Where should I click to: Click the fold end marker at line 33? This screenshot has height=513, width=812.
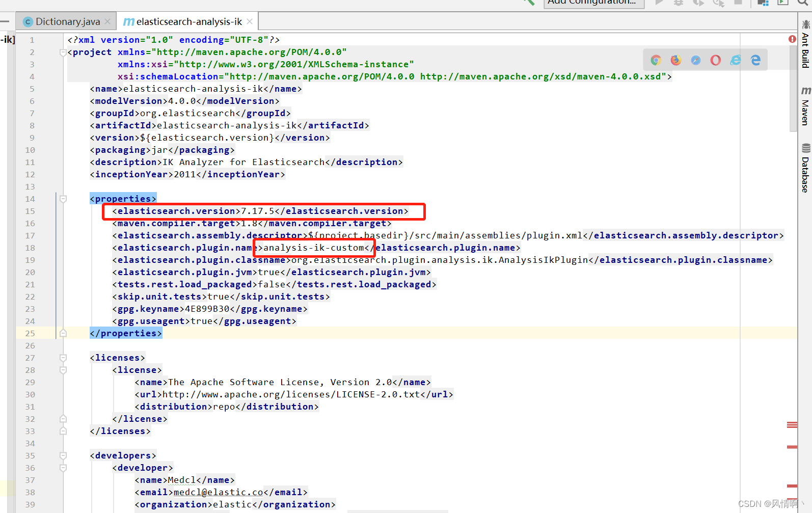pos(63,431)
